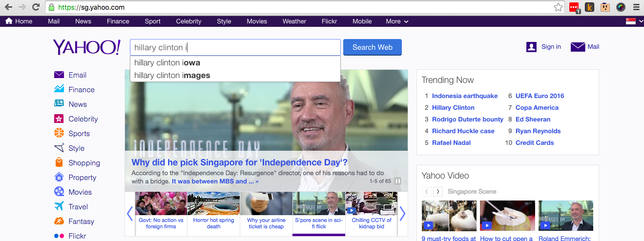The image size is (644, 241).
Task: Open the tan robot-face extension icon
Action: (605, 7)
